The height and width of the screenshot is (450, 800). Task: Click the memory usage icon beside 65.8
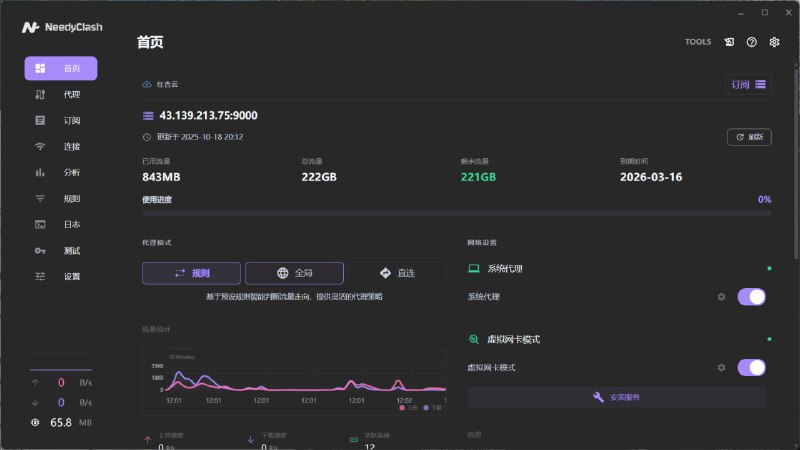click(35, 422)
